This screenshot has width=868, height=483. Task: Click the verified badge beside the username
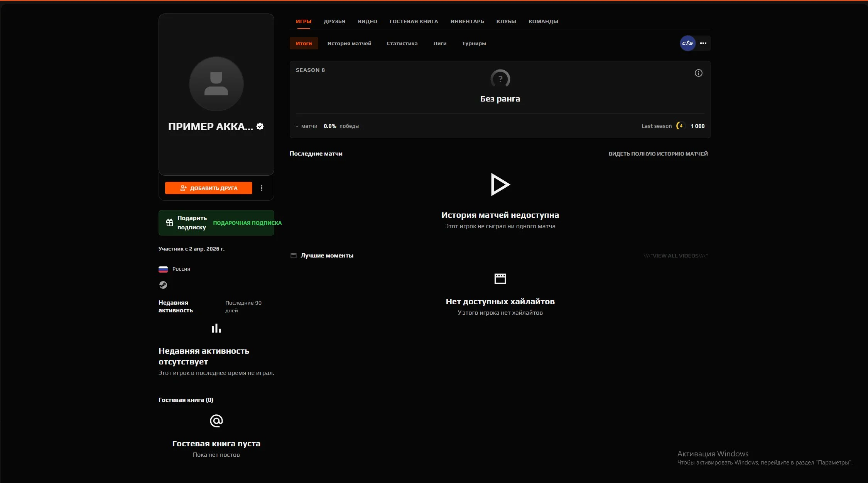click(260, 126)
